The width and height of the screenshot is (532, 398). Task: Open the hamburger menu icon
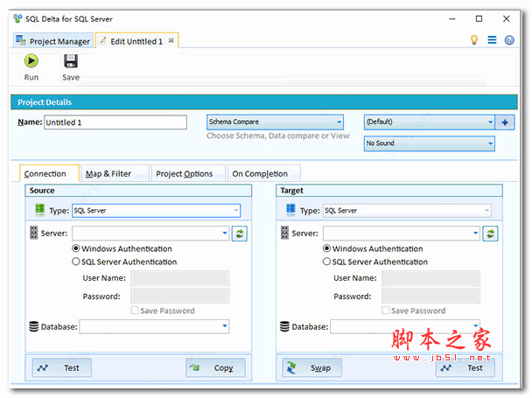492,40
